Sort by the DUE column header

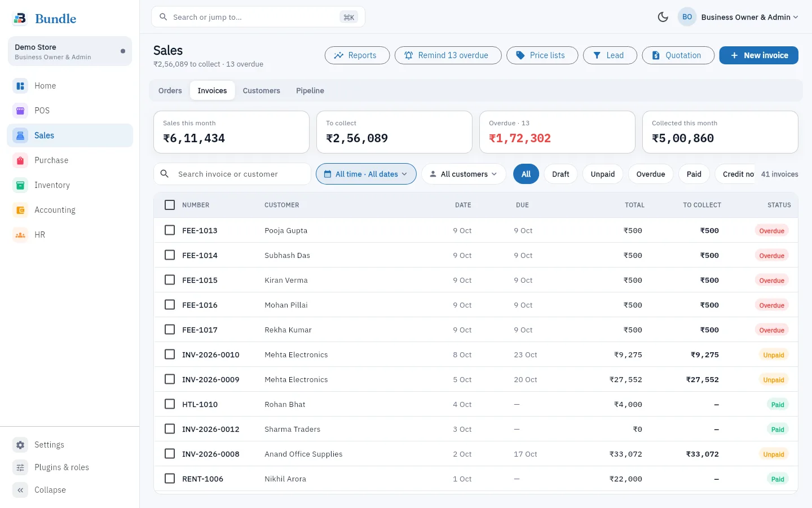pyautogui.click(x=522, y=205)
